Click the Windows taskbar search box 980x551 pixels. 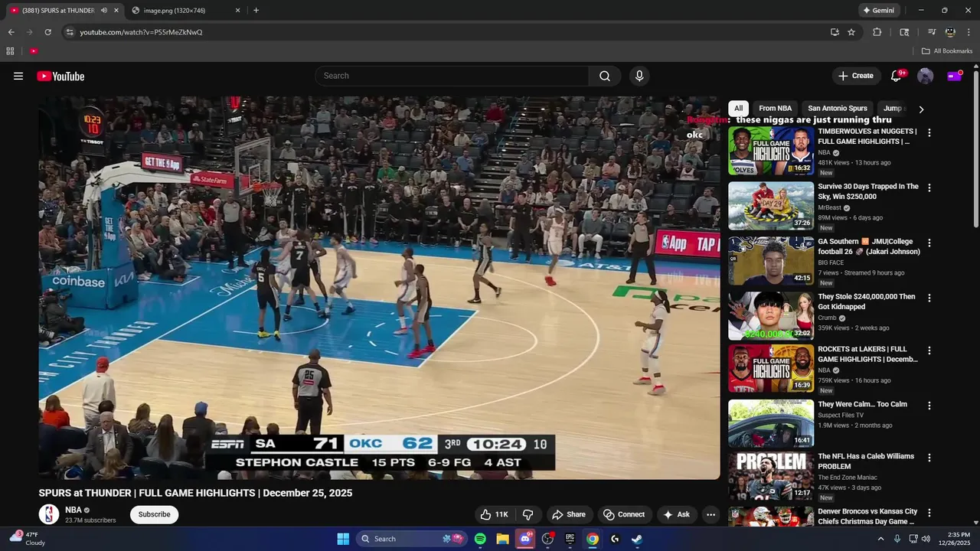coord(412,539)
